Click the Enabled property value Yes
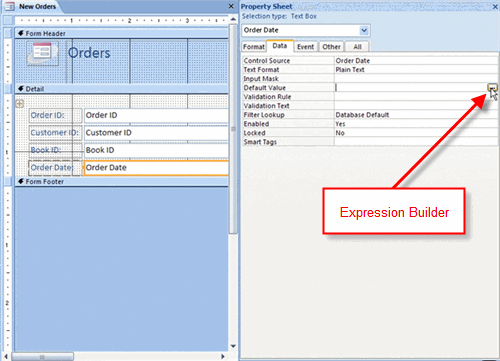500x361 pixels. coord(416,124)
